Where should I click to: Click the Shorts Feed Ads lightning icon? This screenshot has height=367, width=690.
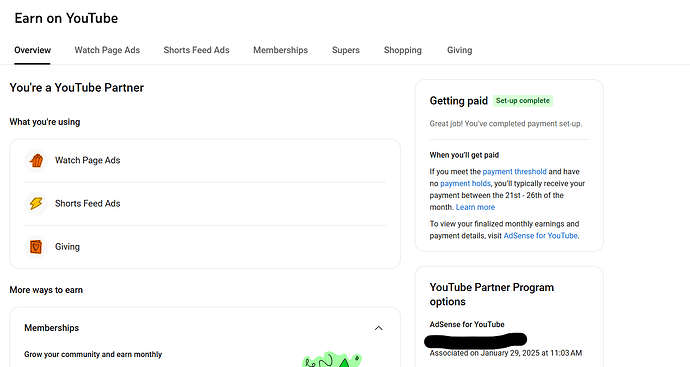pyautogui.click(x=36, y=203)
